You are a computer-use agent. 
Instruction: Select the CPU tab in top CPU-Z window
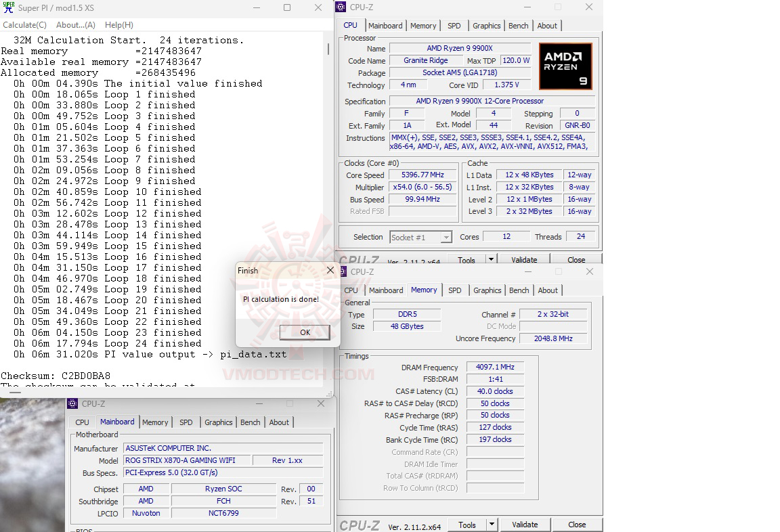coord(350,25)
